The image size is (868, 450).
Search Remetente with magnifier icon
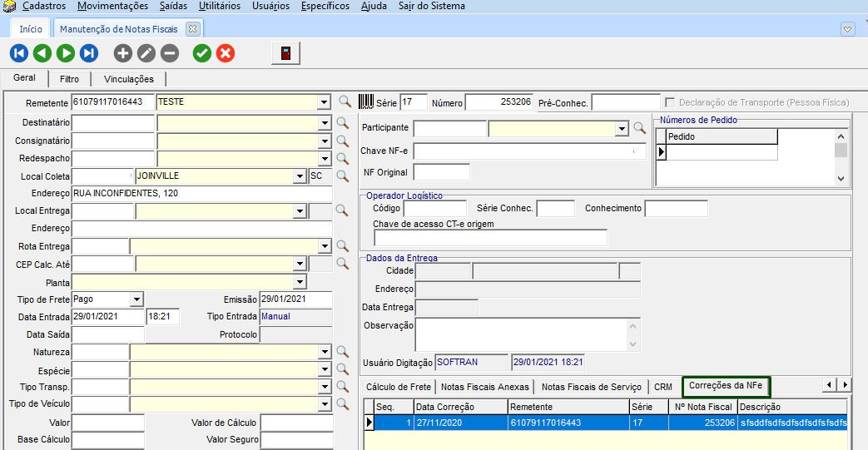tap(345, 102)
